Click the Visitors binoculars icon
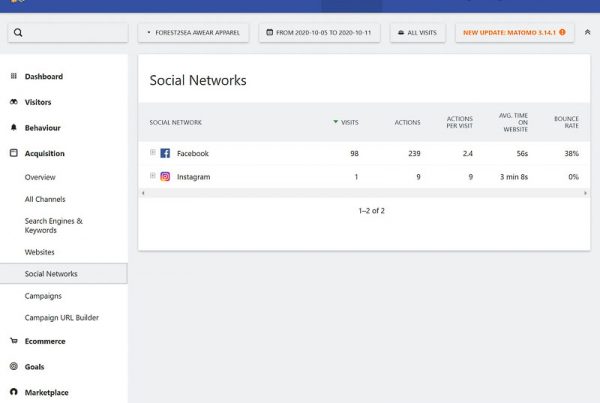Image resolution: width=600 pixels, height=403 pixels. 14,103
